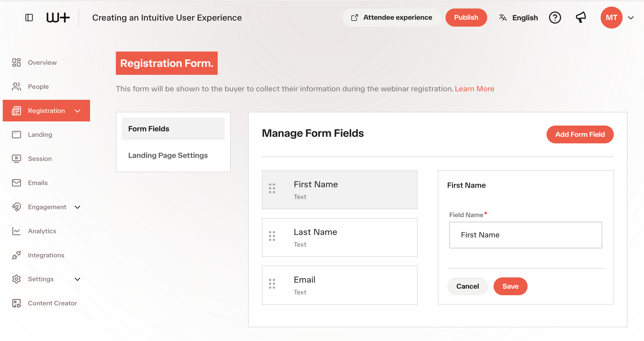The height and width of the screenshot is (341, 644).
Task: Click the 'Registration Form.' heading
Action: [x=167, y=63]
